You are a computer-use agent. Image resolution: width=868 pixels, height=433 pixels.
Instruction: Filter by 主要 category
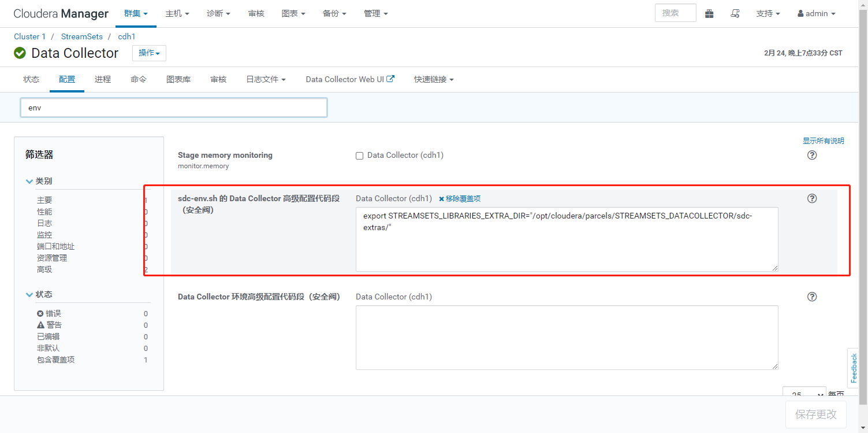(44, 200)
